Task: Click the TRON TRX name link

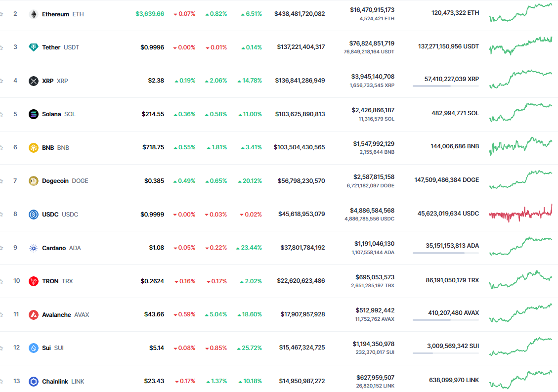Action: 57,281
